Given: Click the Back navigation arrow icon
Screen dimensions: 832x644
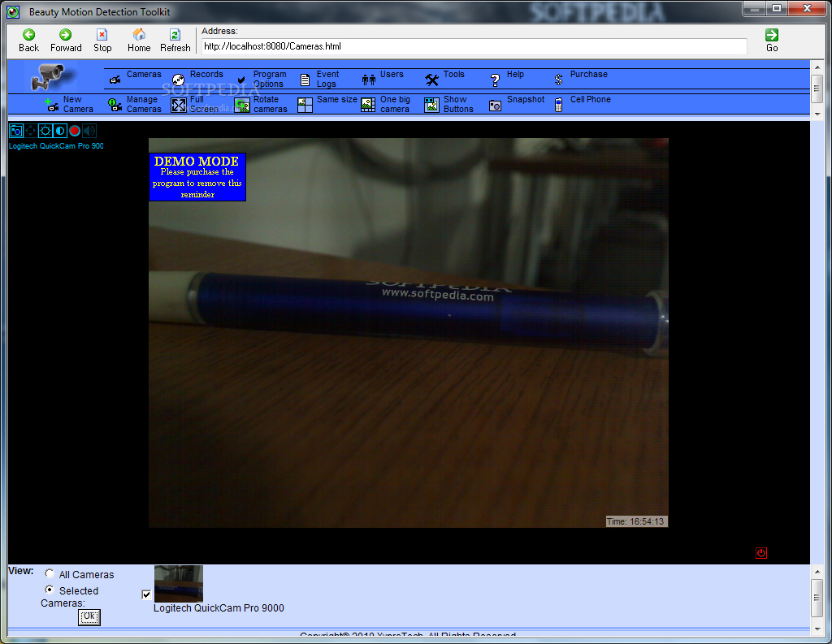Looking at the screenshot, I should coord(28,35).
